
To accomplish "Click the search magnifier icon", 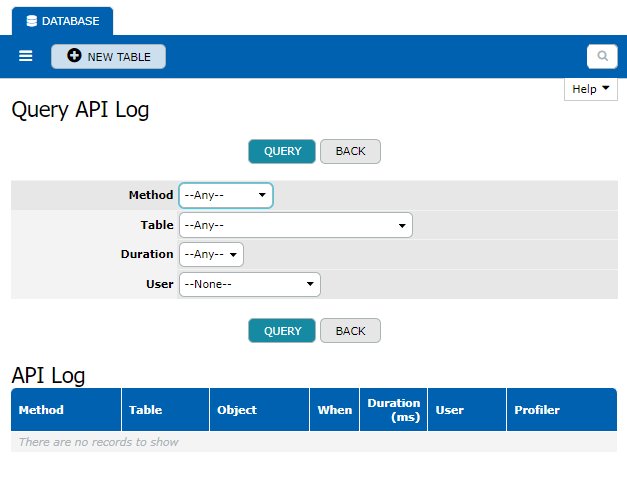I will (602, 56).
